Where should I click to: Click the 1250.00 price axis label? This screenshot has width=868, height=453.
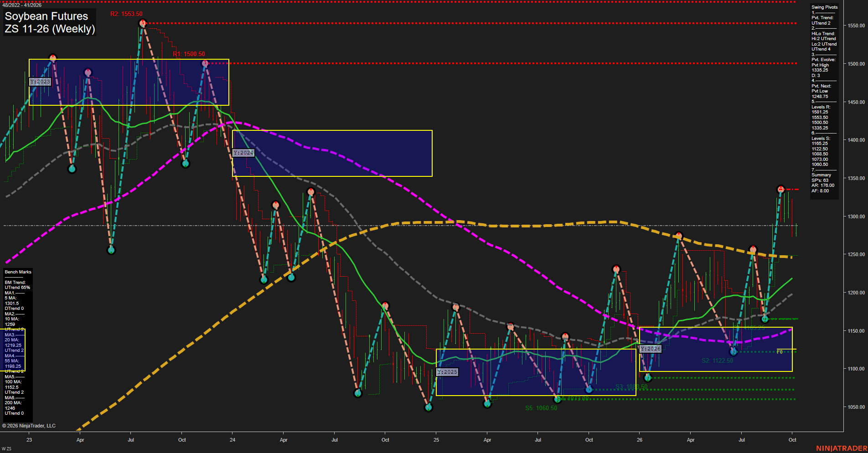point(856,254)
